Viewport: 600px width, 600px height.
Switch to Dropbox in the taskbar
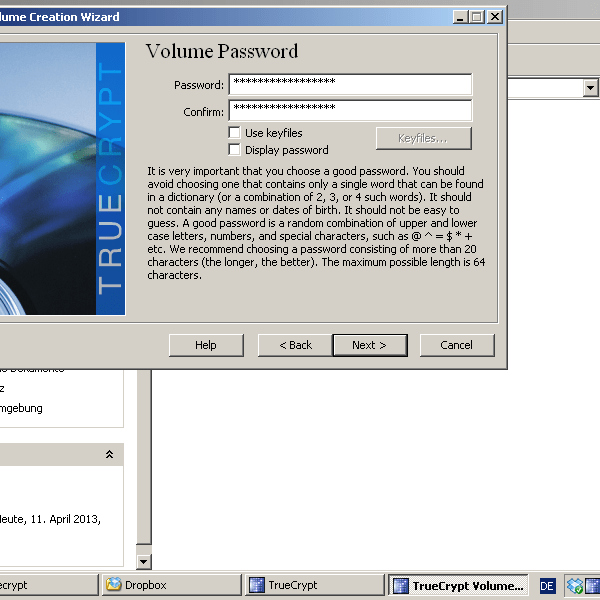171,585
